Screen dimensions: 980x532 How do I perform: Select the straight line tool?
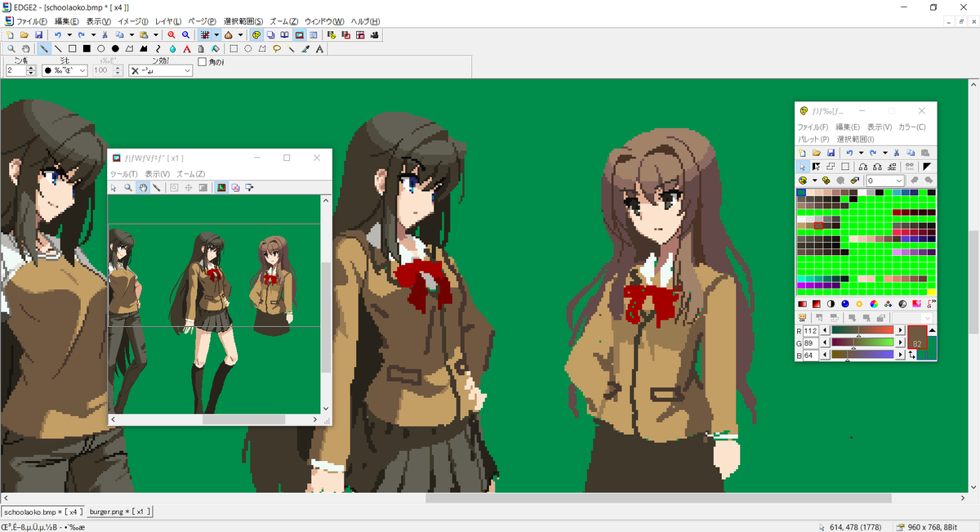[58, 49]
